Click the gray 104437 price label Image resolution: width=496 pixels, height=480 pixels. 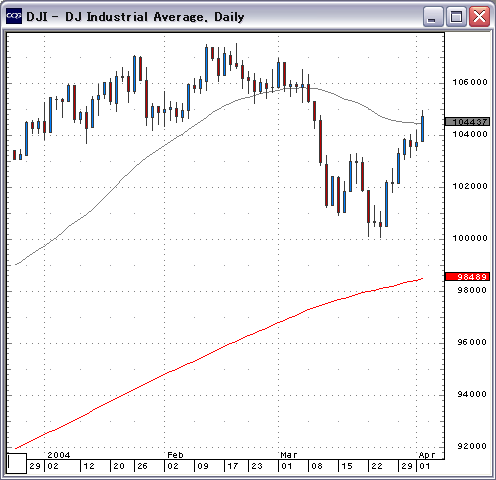[468, 122]
